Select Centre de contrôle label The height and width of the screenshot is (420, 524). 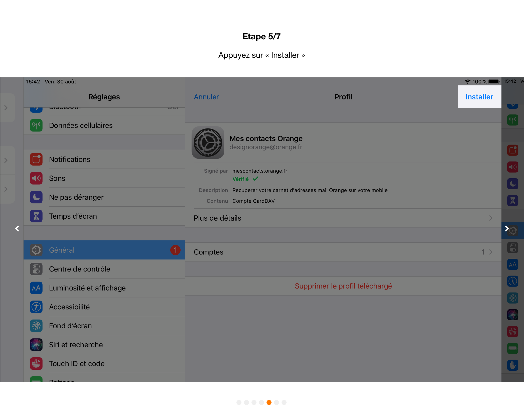click(x=79, y=269)
